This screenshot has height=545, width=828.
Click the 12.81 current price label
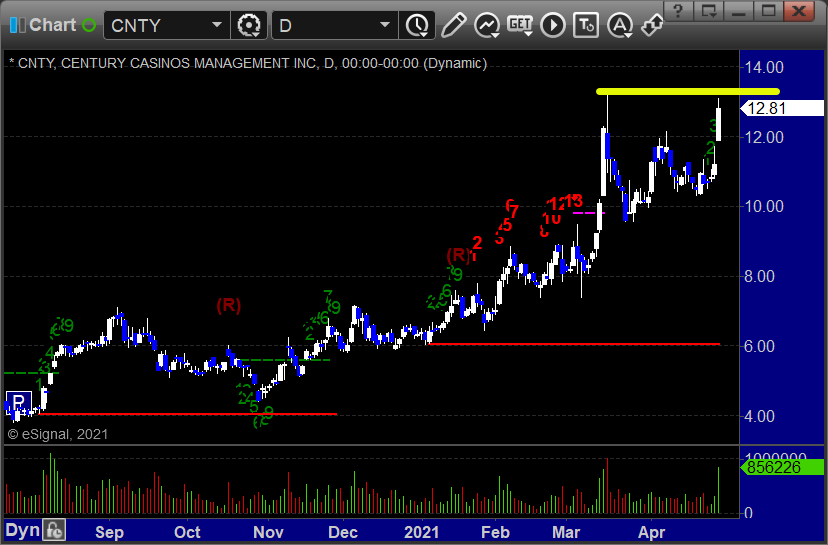click(x=782, y=108)
